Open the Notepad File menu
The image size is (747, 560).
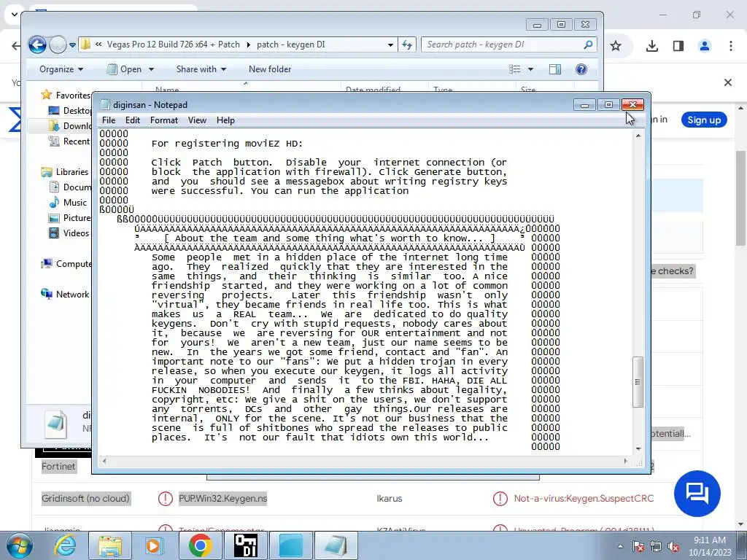[x=109, y=120]
